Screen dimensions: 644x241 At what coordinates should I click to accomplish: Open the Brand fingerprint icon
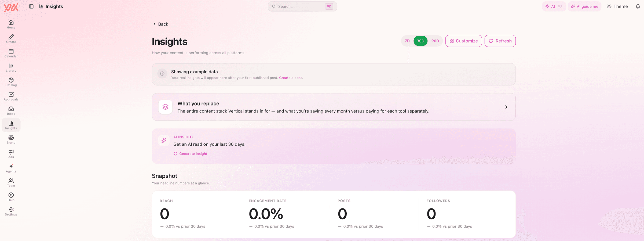[11, 138]
